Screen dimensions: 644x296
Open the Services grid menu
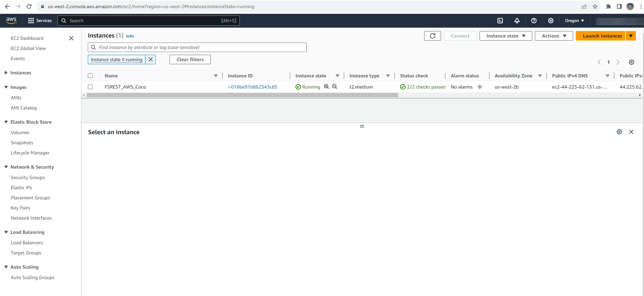[40, 21]
